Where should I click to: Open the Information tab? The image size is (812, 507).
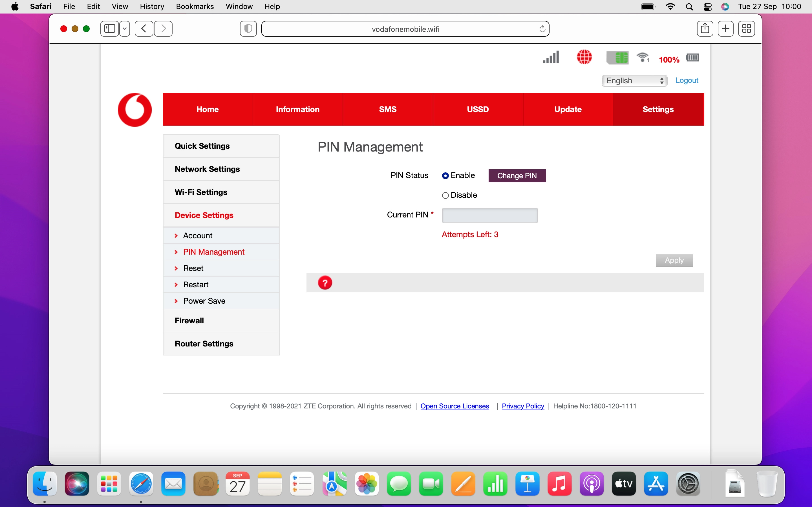[297, 109]
